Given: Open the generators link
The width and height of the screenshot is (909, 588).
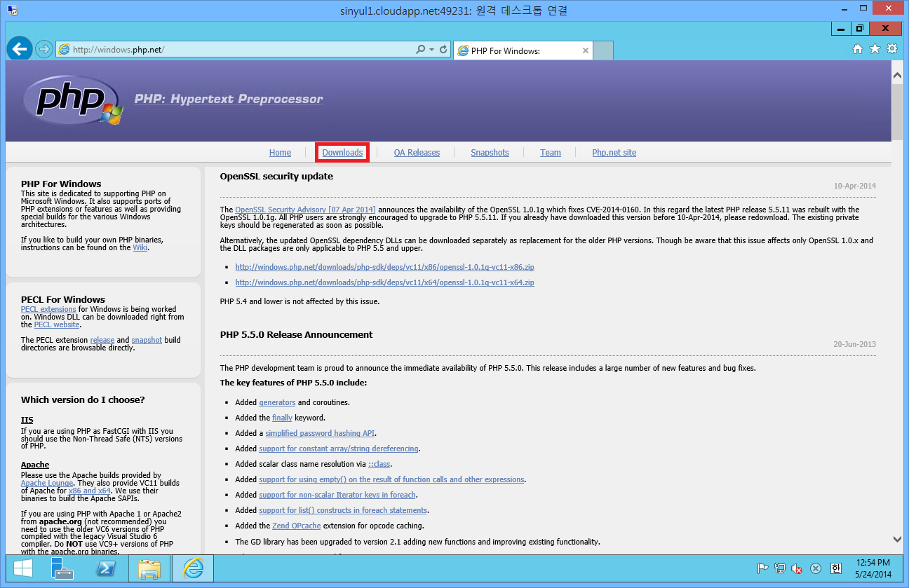Looking at the screenshot, I should tap(277, 402).
